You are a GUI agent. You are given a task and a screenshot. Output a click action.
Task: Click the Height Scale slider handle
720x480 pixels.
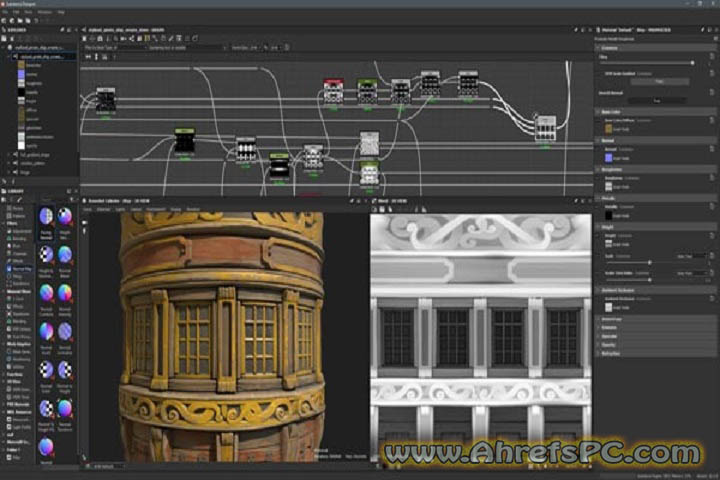click(x=649, y=263)
